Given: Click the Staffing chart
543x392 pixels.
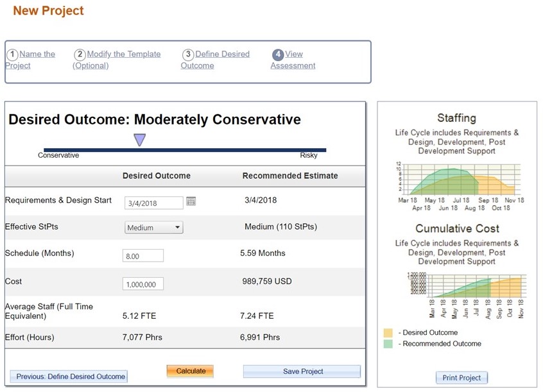Looking at the screenshot, I should pos(459,186).
